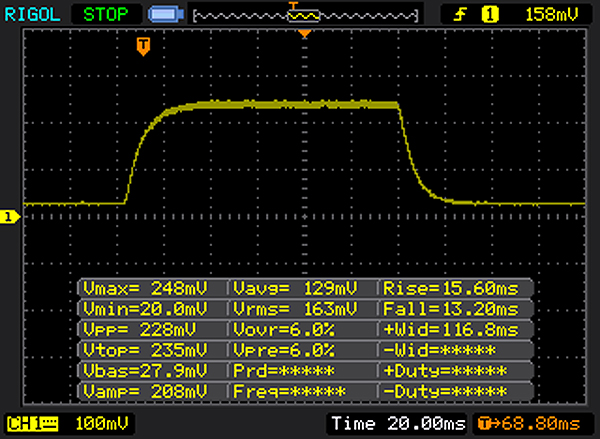Click the Time 20.00ms timebase readout
This screenshot has height=439, width=600.
[x=398, y=424]
